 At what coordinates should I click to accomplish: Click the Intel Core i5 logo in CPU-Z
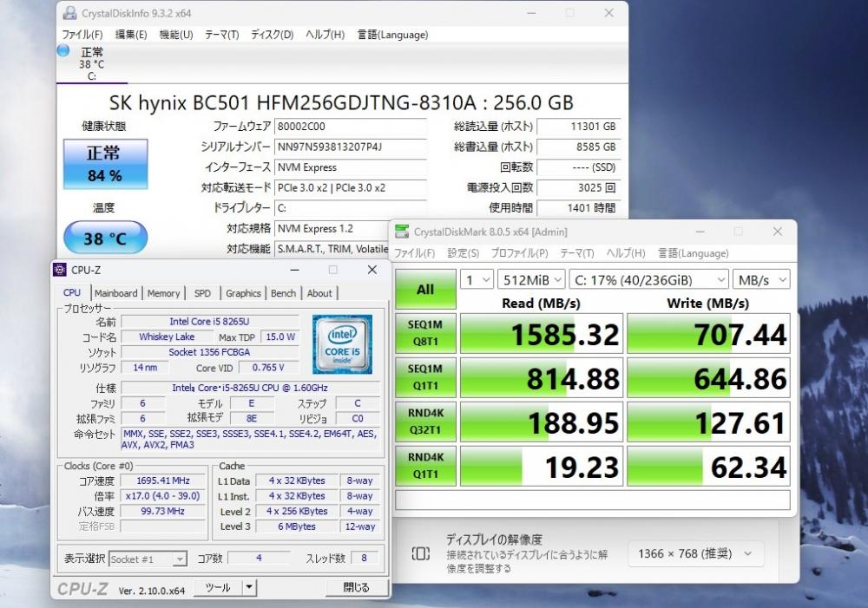point(342,344)
